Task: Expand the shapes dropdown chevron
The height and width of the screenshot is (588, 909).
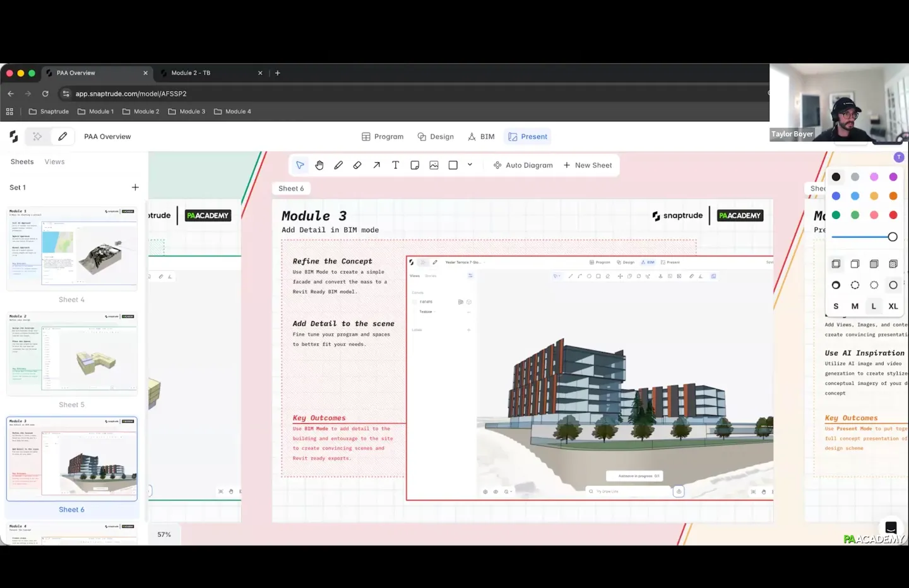Action: pos(470,165)
